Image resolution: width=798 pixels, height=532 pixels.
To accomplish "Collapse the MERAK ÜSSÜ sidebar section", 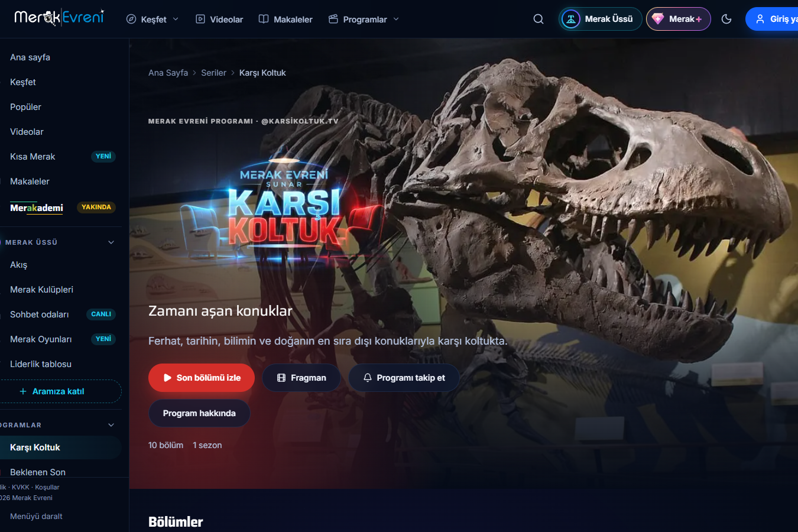I will click(111, 242).
